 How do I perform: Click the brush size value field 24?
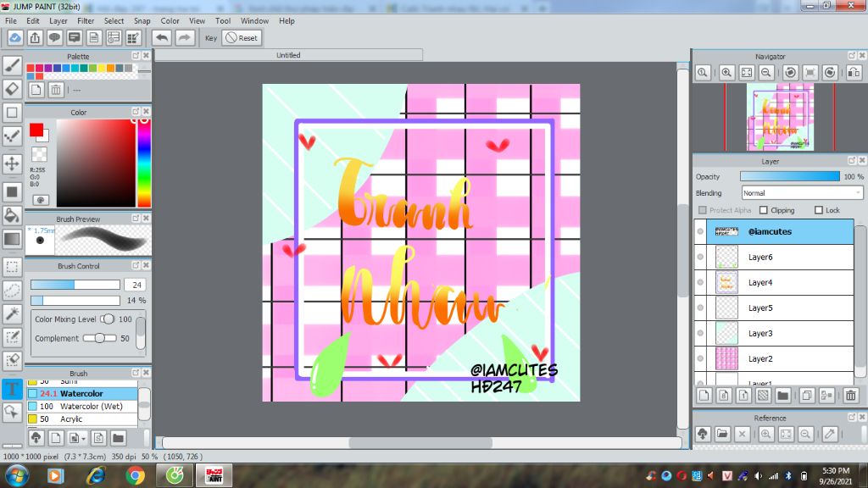point(136,285)
